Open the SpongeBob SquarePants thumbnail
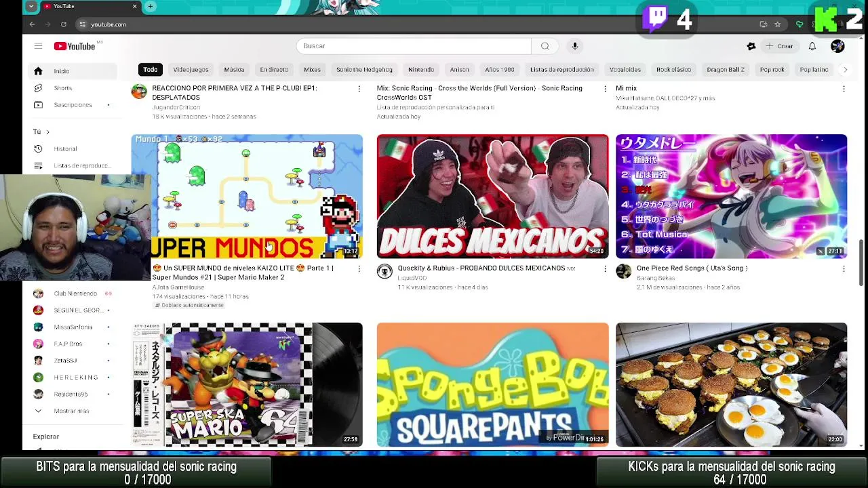 [492, 384]
